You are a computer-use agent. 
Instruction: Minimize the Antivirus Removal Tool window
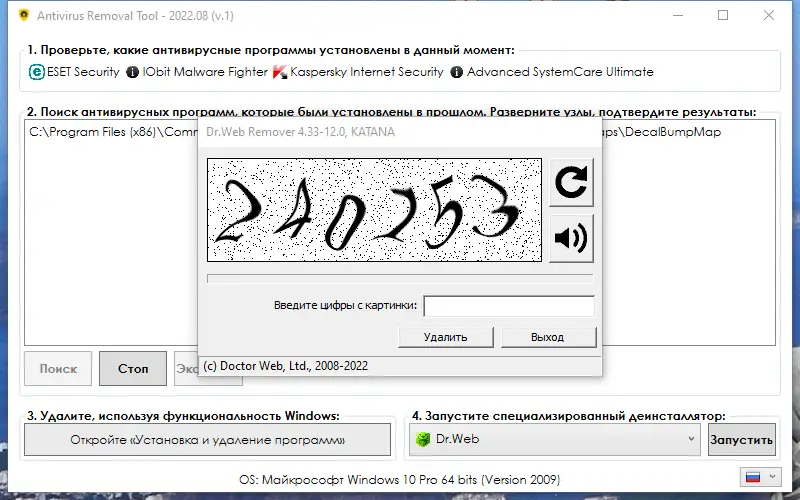click(678, 15)
